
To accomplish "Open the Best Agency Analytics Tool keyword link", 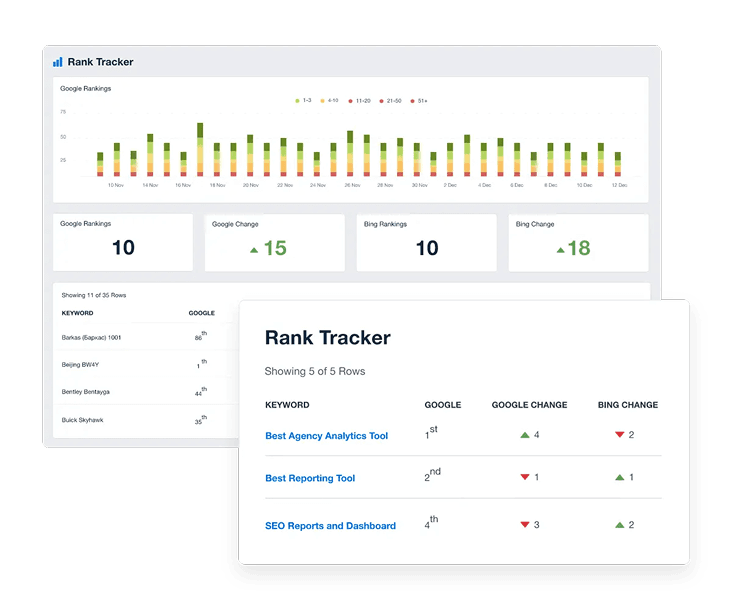I will [x=326, y=436].
